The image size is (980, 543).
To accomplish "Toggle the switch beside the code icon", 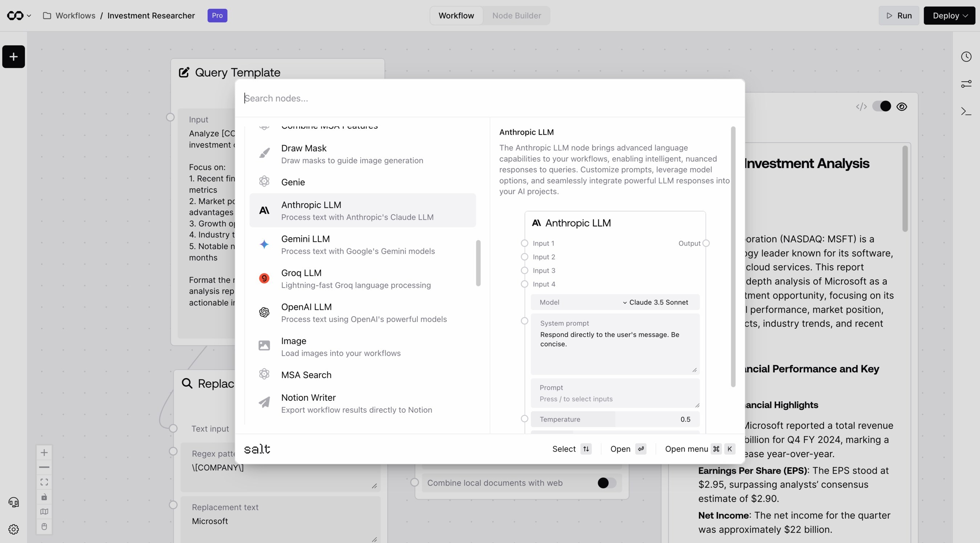I will 882,106.
